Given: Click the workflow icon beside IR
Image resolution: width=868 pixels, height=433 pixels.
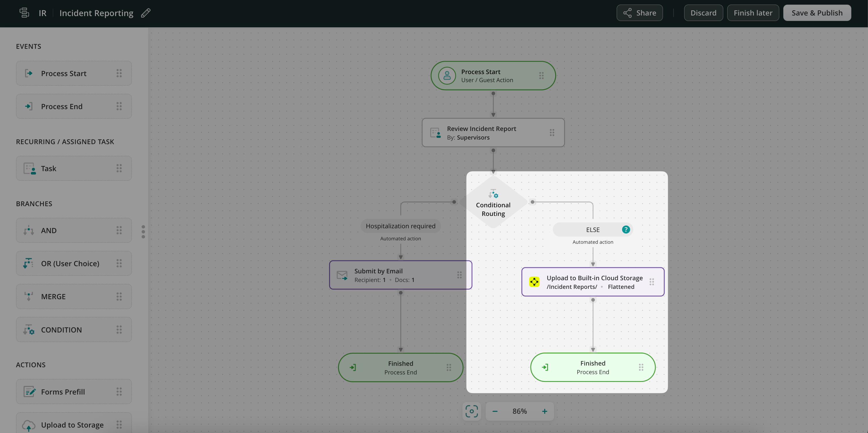Looking at the screenshot, I should pos(24,13).
